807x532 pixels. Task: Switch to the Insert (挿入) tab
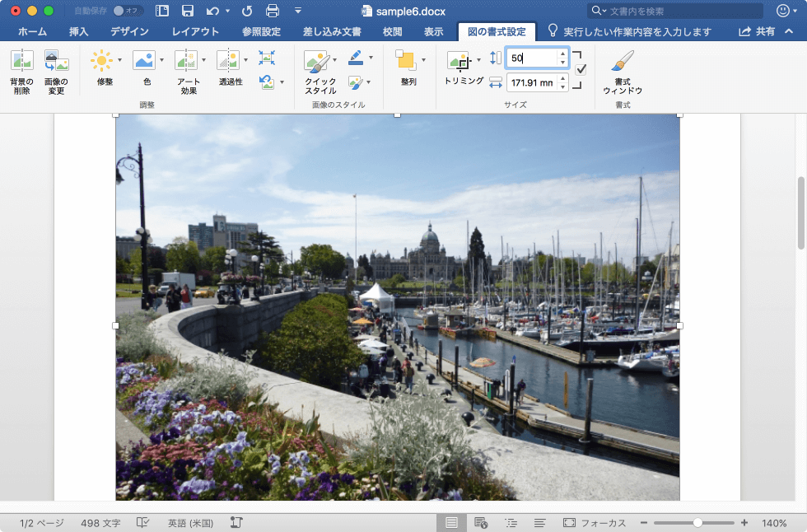coord(79,32)
